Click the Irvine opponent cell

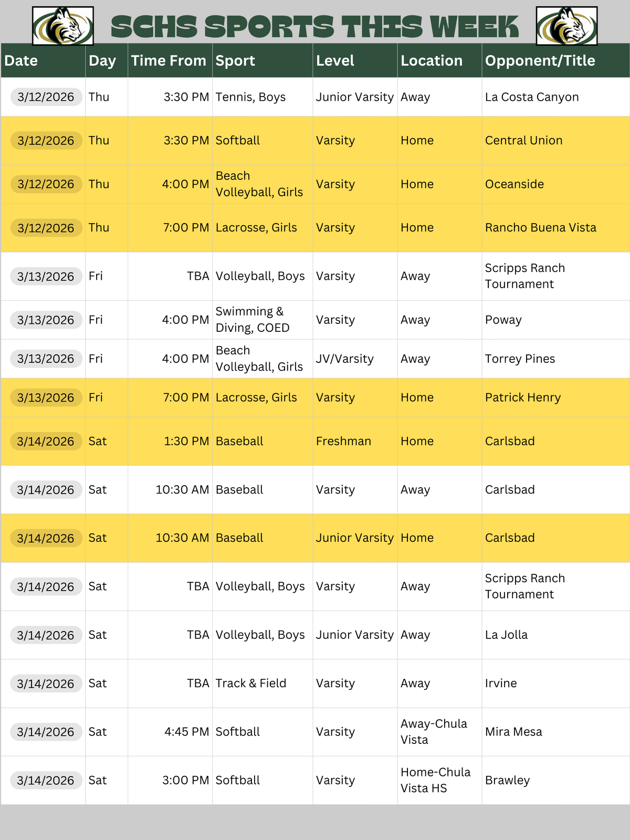501,684
